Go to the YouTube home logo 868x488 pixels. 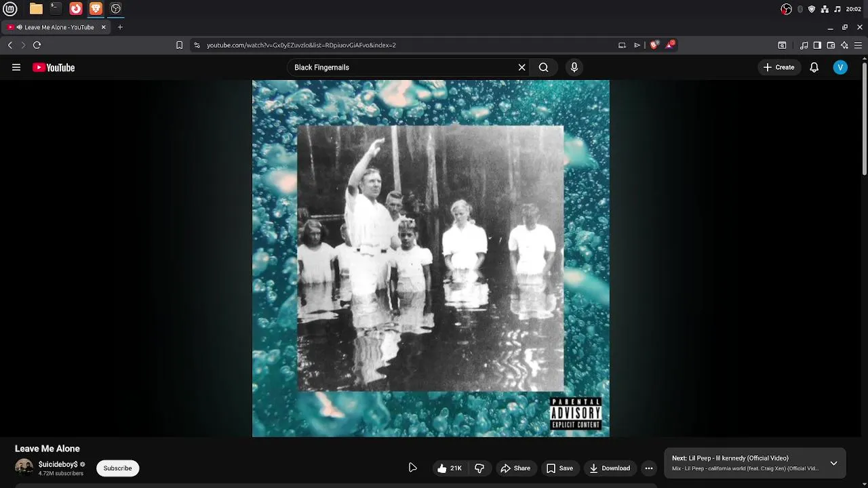54,67
